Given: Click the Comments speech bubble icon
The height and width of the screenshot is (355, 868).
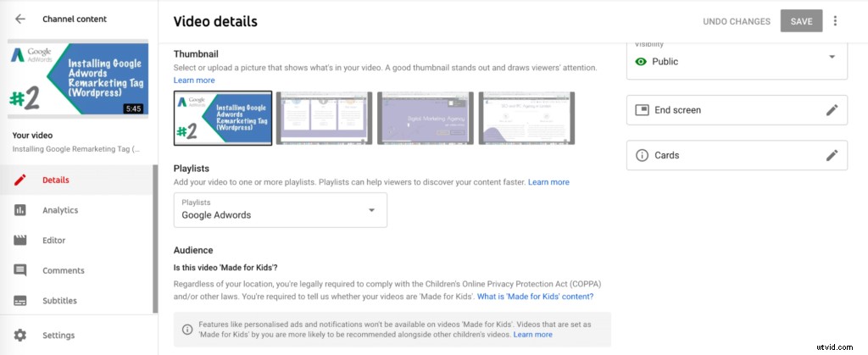Looking at the screenshot, I should pyautogui.click(x=20, y=270).
